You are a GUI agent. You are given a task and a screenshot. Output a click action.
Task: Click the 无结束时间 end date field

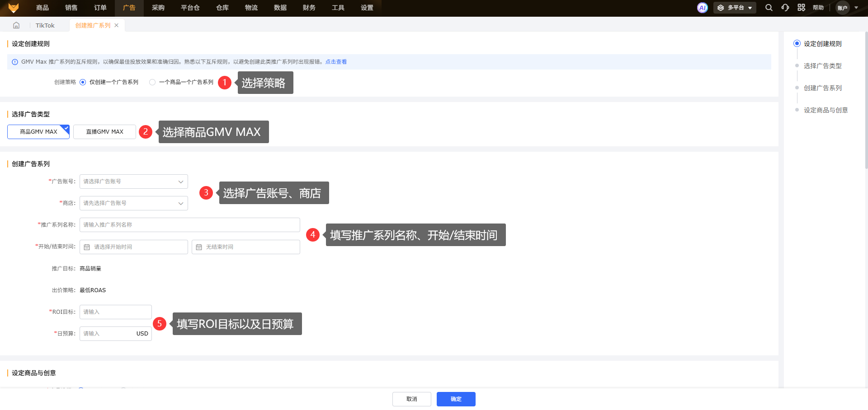246,247
